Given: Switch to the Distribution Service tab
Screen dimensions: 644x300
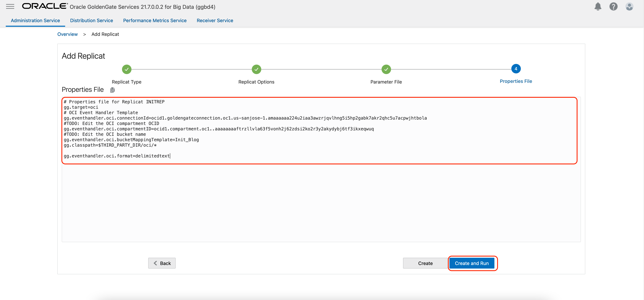Looking at the screenshot, I should pos(92,20).
